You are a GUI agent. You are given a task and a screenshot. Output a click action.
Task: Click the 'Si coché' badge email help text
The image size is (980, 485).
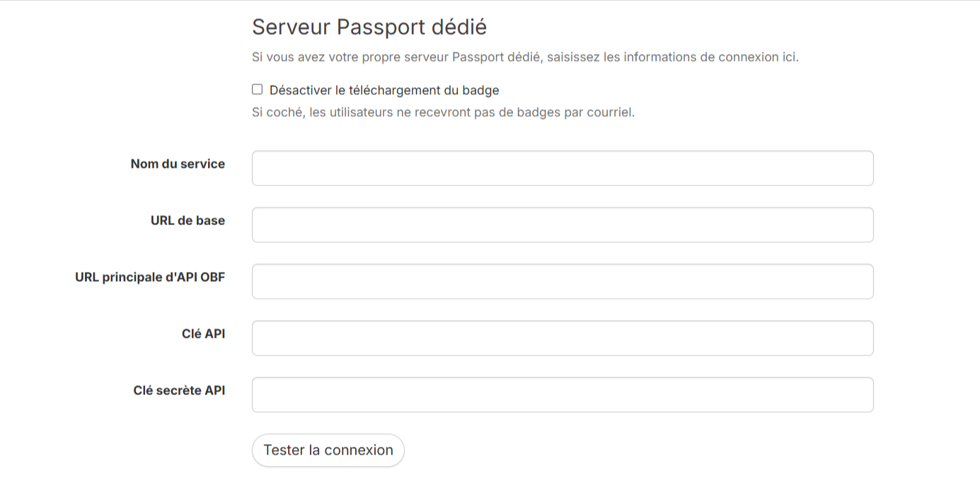[x=443, y=113]
